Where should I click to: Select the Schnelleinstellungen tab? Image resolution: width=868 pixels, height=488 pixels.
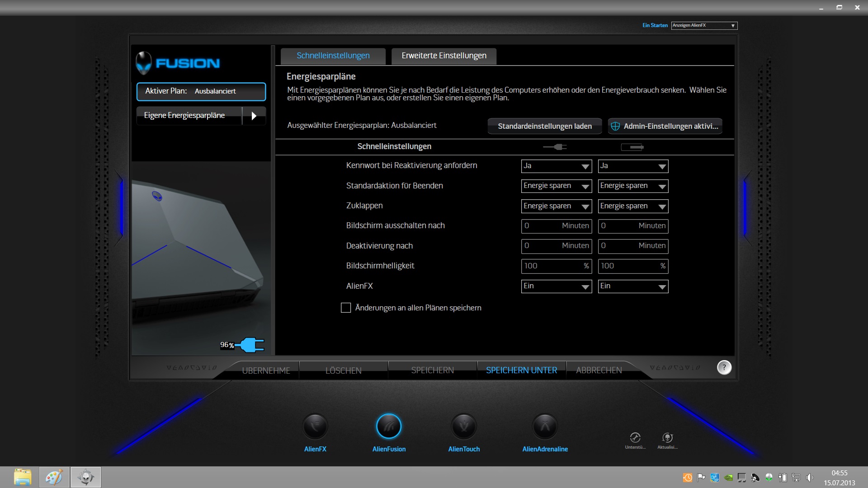click(333, 56)
